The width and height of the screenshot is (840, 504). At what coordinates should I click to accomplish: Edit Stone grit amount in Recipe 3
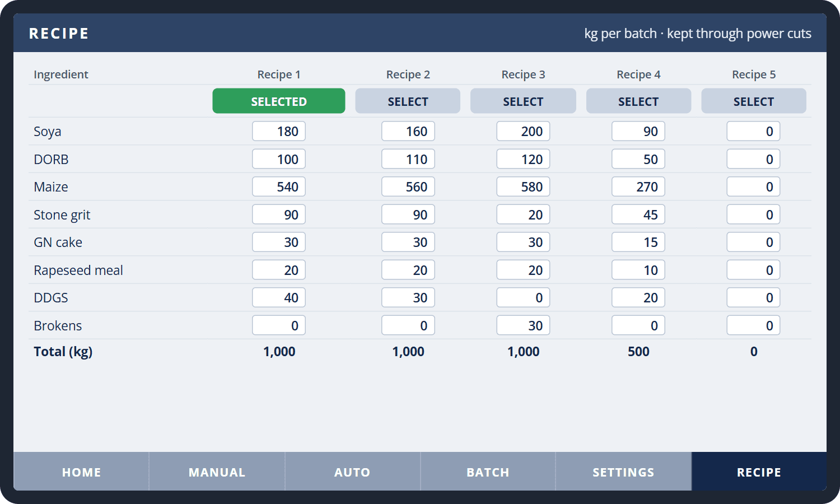[x=523, y=214]
